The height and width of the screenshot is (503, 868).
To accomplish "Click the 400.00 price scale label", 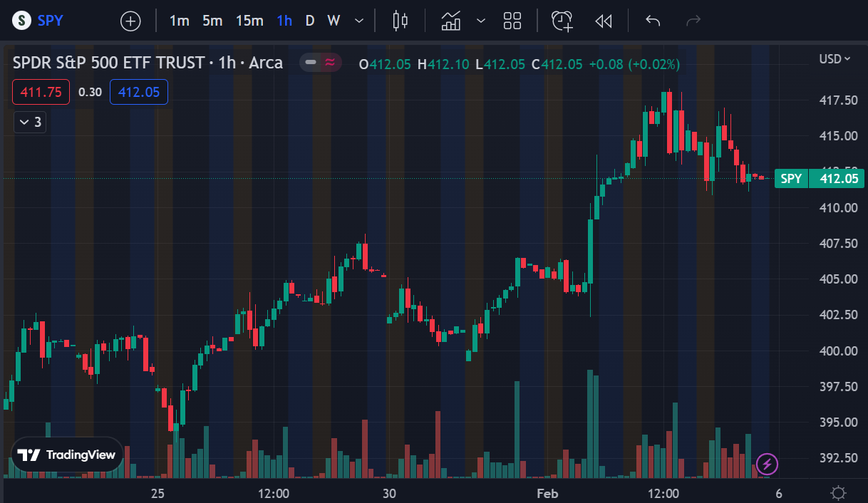I will [x=839, y=351].
